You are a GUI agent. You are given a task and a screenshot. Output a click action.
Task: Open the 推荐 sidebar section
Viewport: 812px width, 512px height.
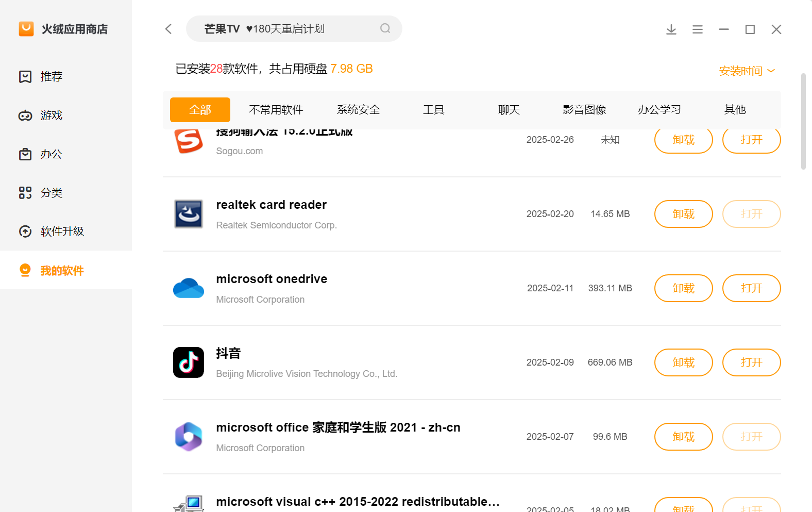[x=66, y=77]
